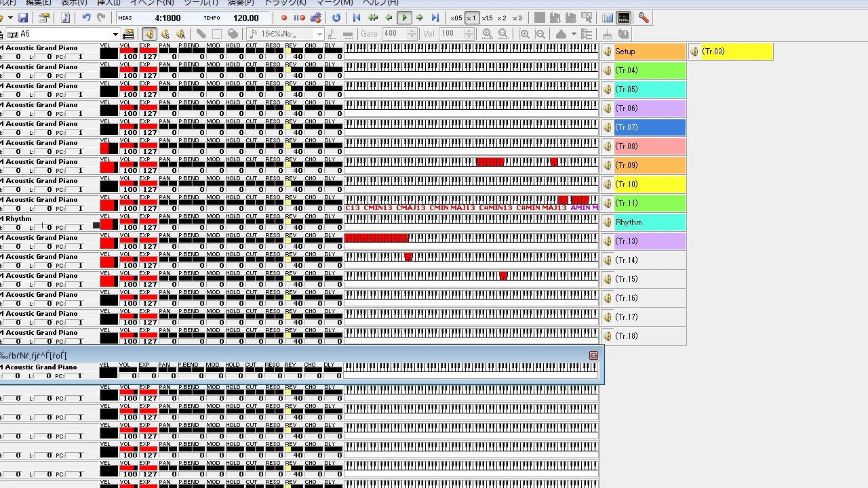868x488 pixels.
Task: Choose the dotted rectangle selection tool
Action: coord(217,34)
